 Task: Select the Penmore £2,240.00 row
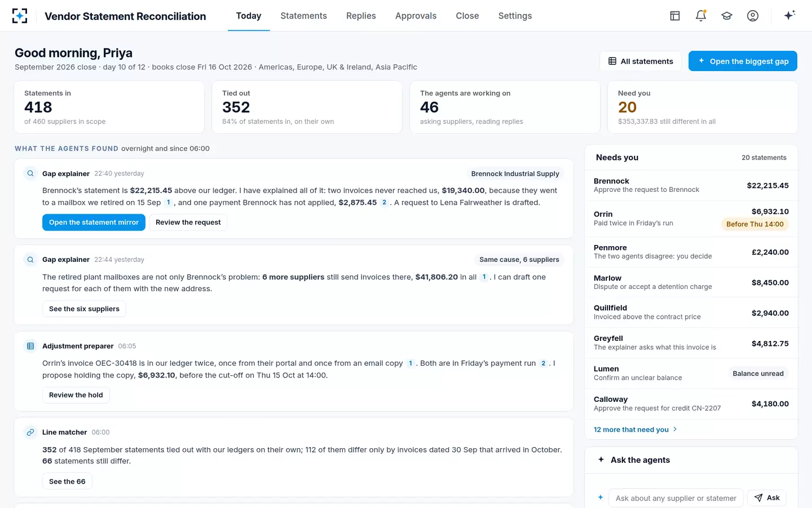click(x=691, y=252)
